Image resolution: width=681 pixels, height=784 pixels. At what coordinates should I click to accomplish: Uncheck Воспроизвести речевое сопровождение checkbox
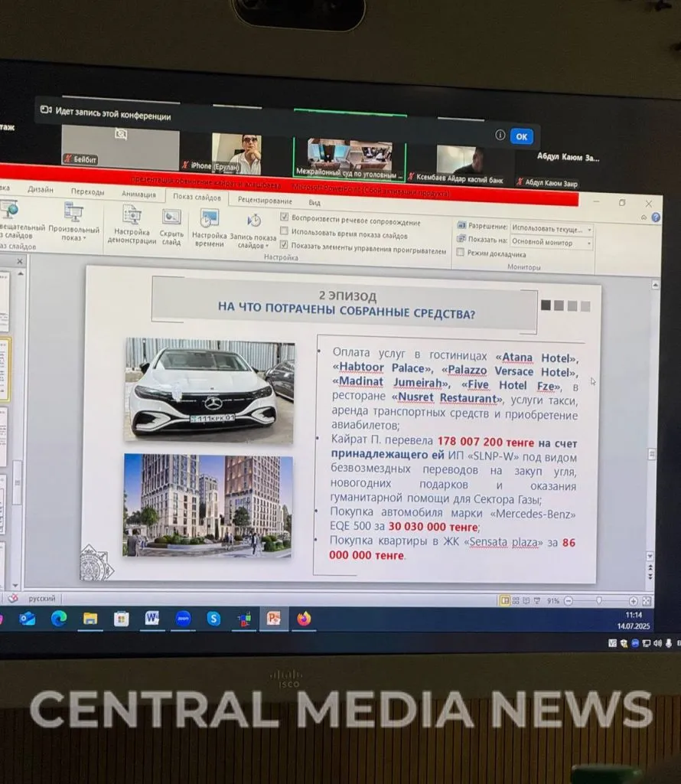285,217
